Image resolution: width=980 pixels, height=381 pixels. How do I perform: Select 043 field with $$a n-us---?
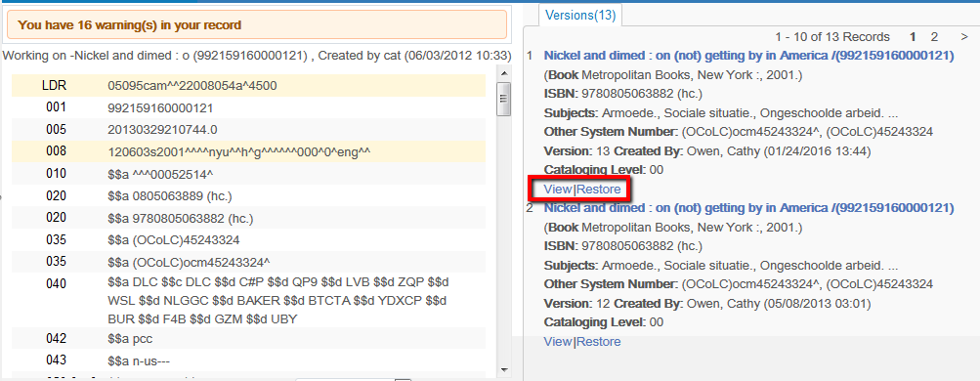click(248, 360)
